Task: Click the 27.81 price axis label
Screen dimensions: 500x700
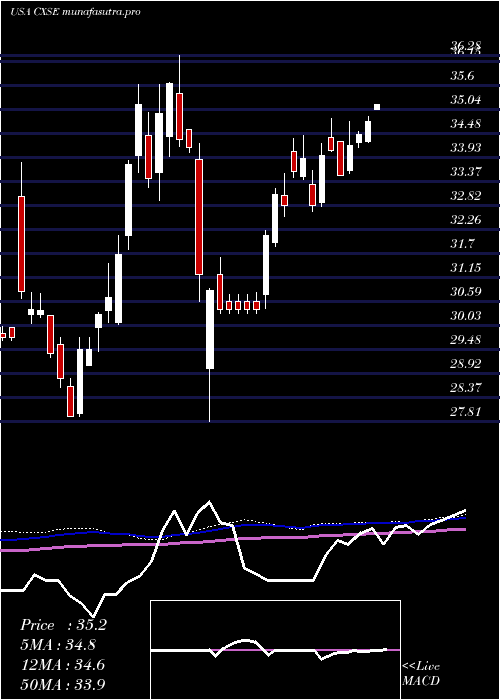Action: (x=466, y=412)
